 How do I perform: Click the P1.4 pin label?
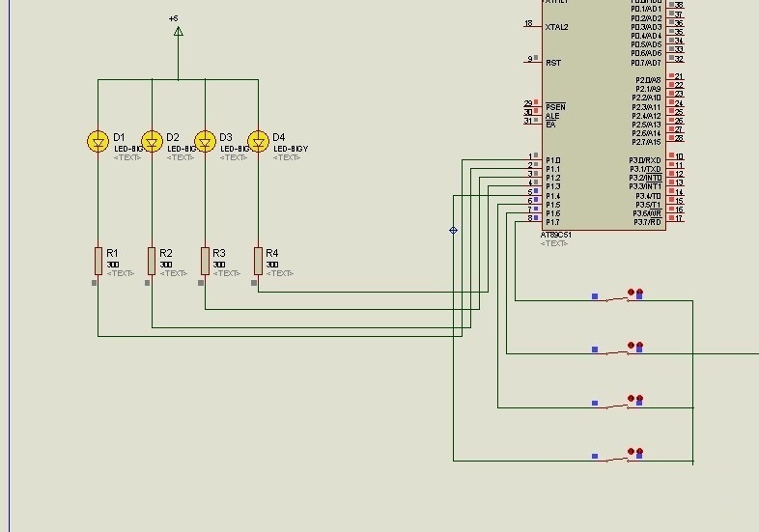pyautogui.click(x=552, y=196)
